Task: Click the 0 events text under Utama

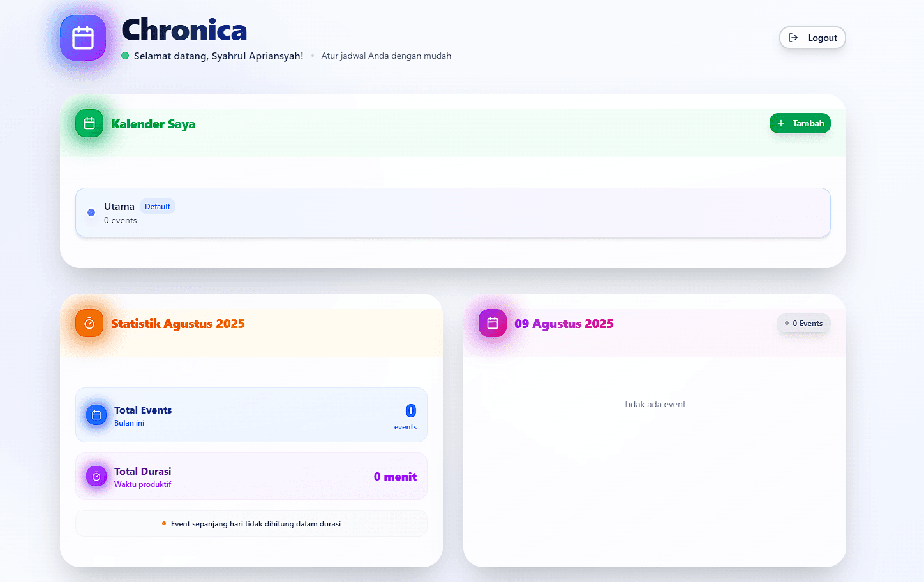Action: point(121,220)
